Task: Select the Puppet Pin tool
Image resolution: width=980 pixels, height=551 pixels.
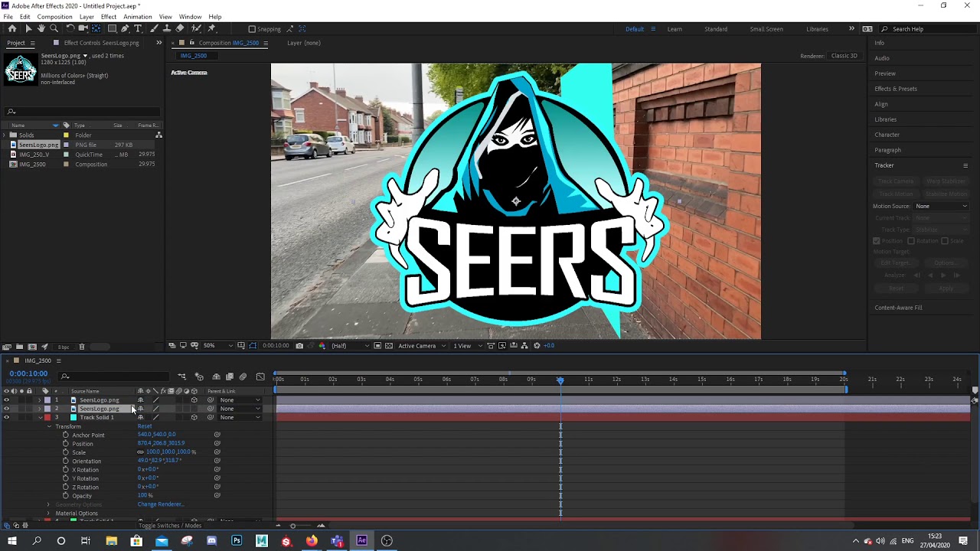Action: point(211,28)
